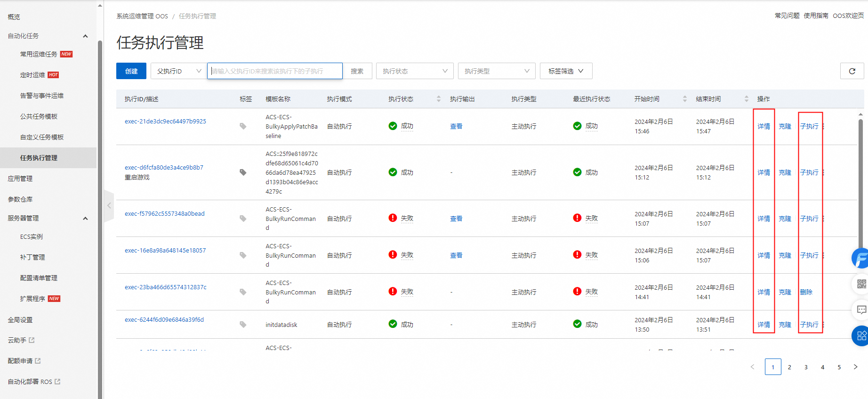Open 常见问题 link at top right

coord(787,16)
